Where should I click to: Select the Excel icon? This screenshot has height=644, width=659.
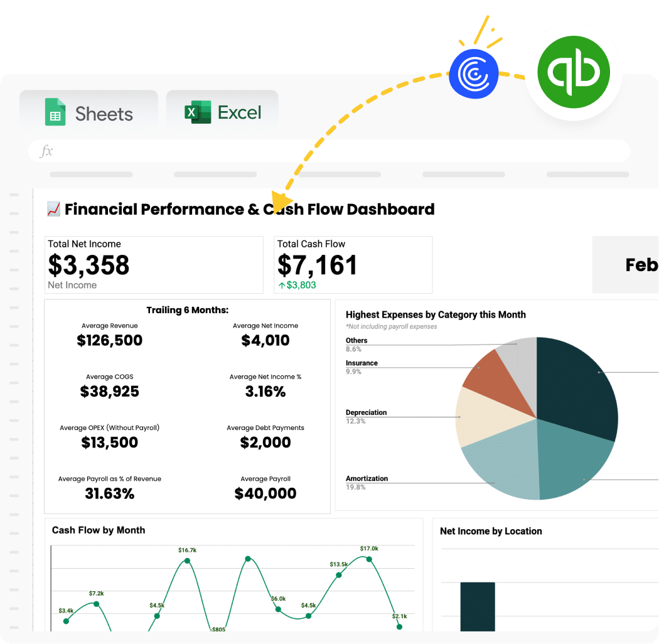pos(196,112)
